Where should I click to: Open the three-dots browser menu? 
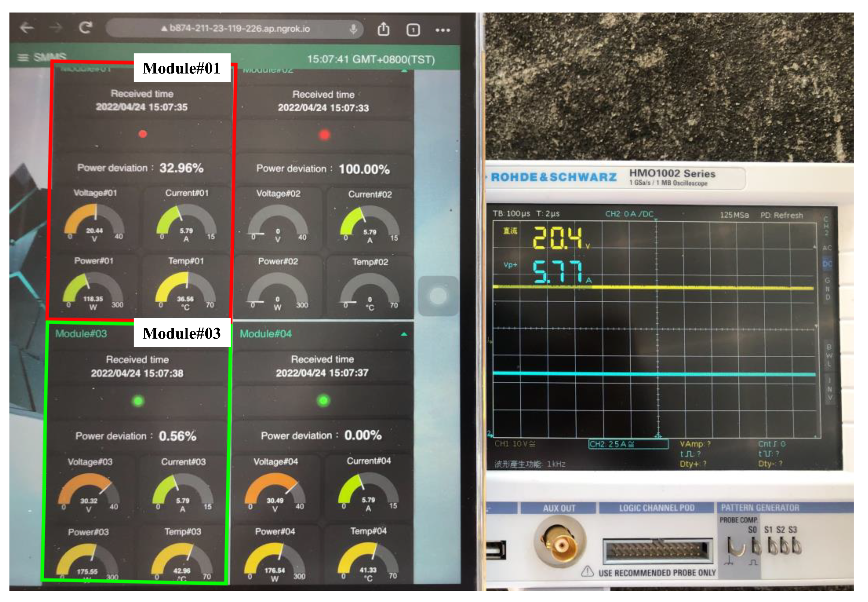click(442, 30)
